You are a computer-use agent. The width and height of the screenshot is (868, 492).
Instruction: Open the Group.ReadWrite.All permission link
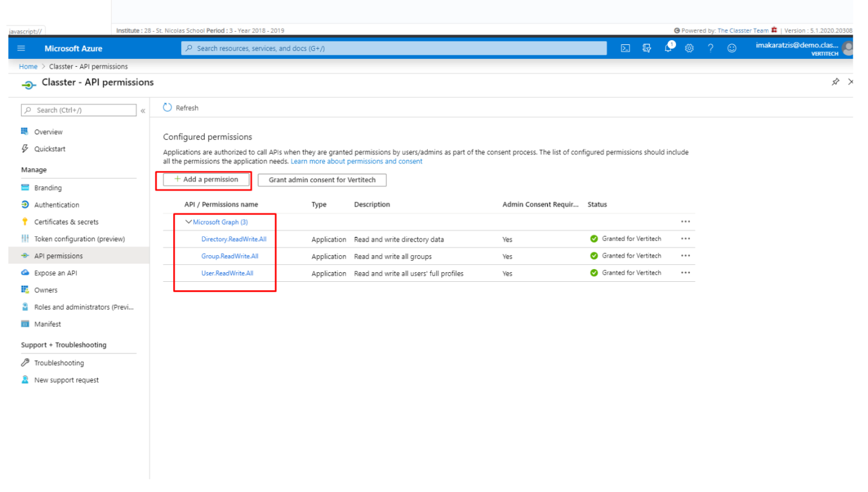coord(230,256)
